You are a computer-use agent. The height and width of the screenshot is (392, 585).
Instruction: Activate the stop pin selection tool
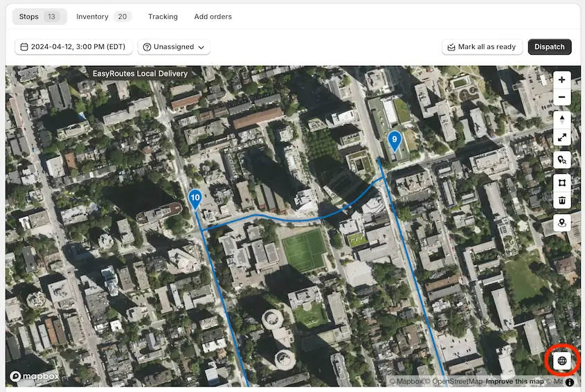pos(561,160)
